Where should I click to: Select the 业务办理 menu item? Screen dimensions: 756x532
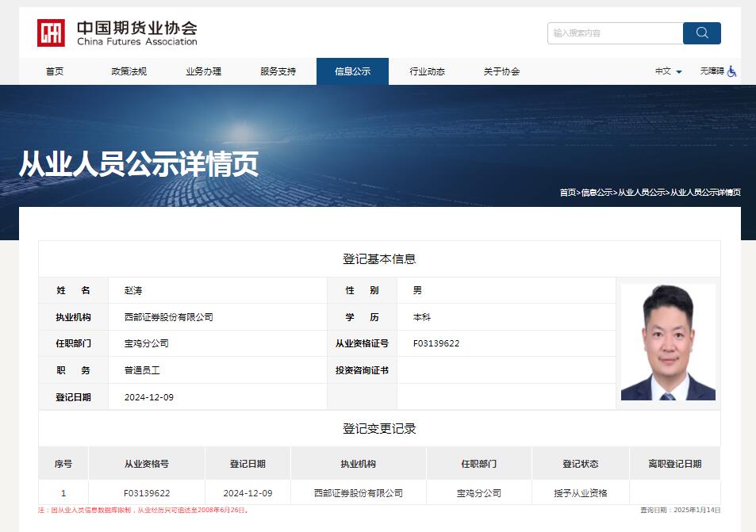(203, 71)
